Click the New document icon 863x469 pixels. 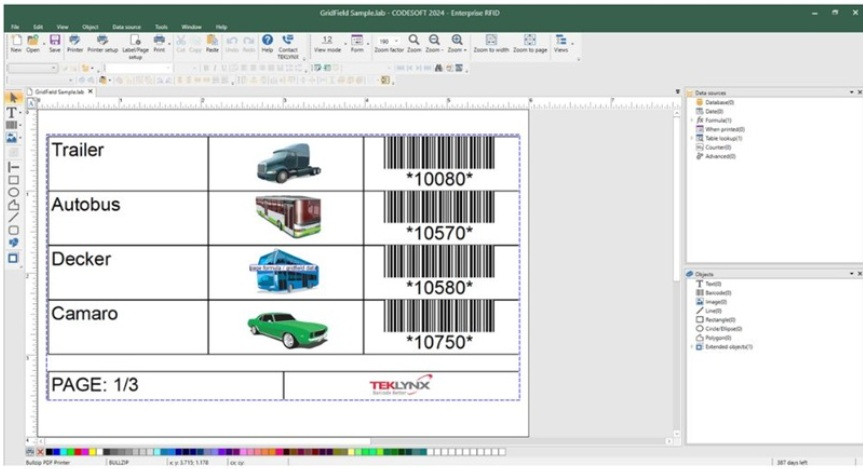[x=16, y=43]
